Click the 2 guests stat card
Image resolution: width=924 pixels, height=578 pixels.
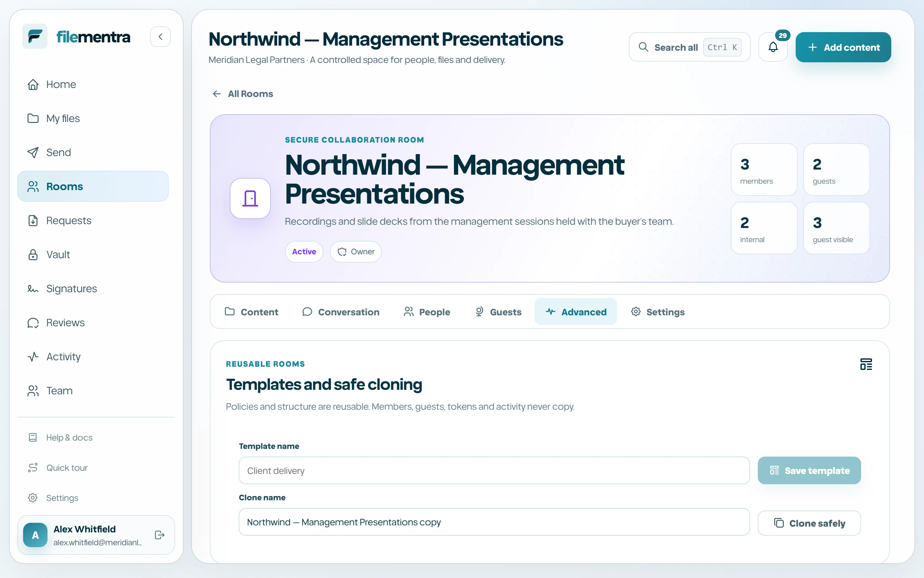(x=836, y=169)
